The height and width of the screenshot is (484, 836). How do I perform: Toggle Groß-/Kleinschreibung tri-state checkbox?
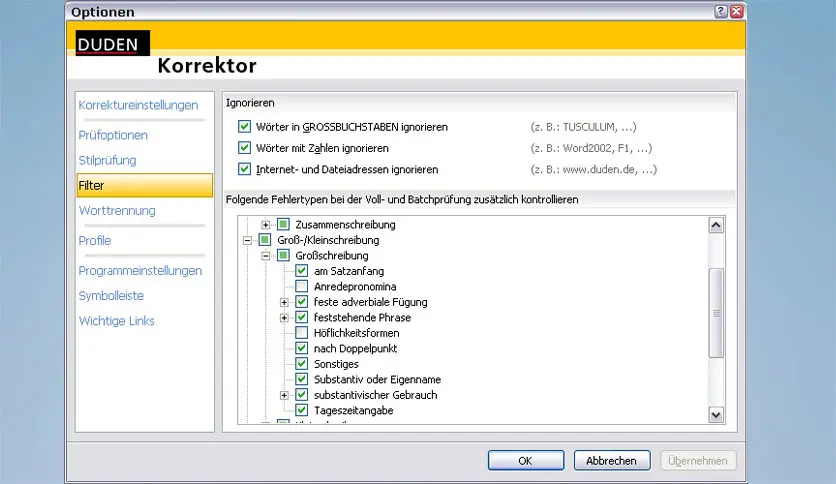click(x=265, y=240)
